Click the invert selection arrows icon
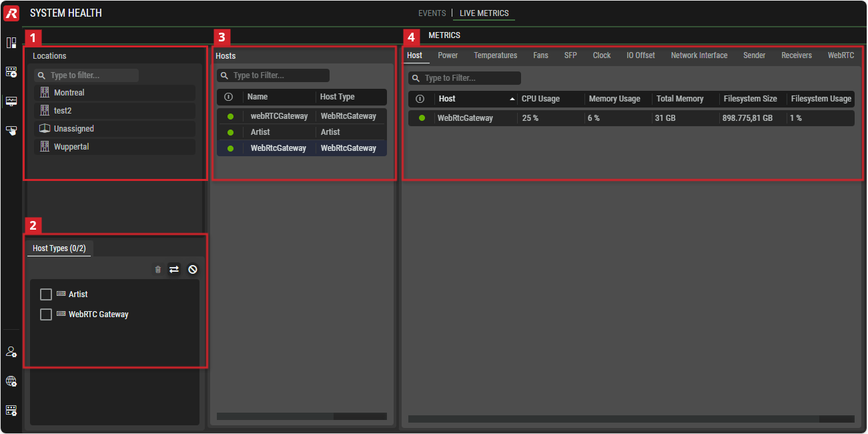The width and height of the screenshot is (868, 434). [174, 269]
